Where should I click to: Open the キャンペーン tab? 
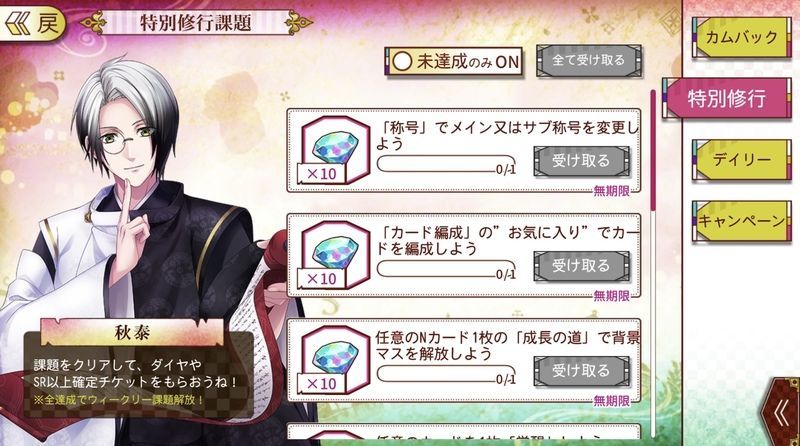742,221
